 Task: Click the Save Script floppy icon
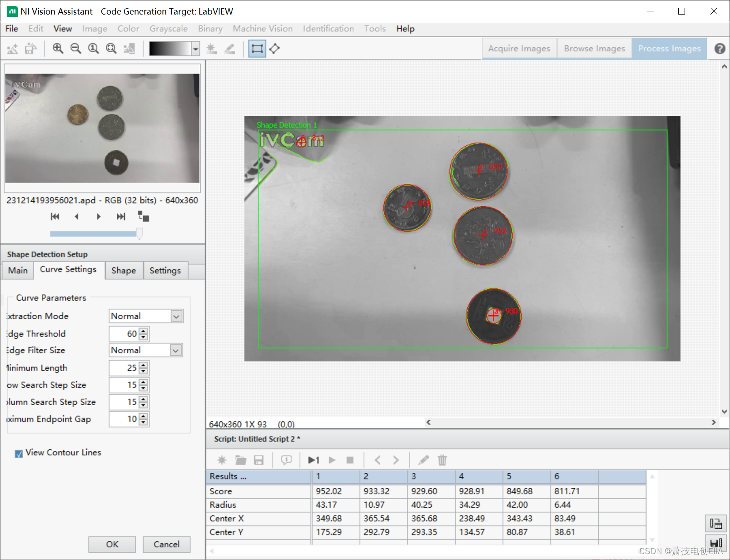click(x=258, y=460)
